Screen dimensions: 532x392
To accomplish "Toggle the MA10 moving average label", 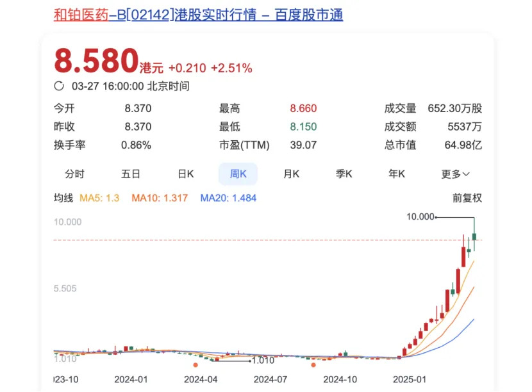I will pos(160,198).
